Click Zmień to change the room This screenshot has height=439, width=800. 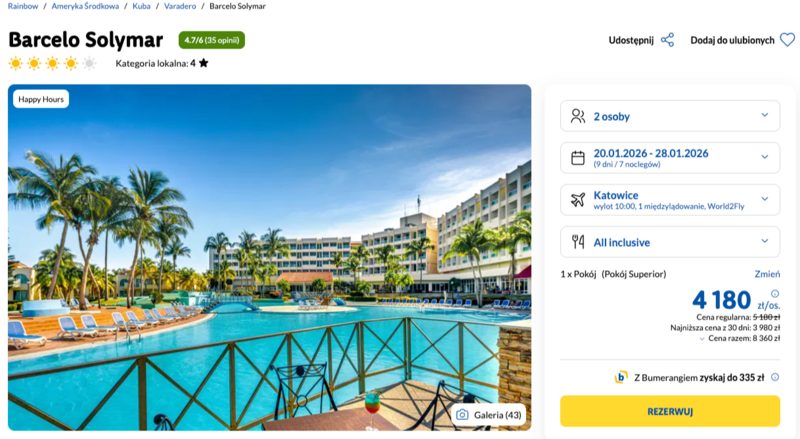pos(767,274)
